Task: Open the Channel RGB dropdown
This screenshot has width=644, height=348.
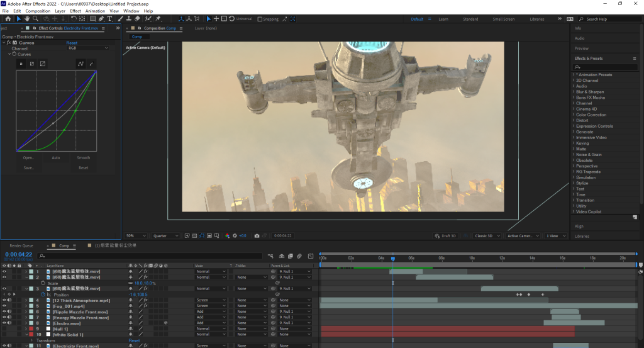Action: click(88, 48)
